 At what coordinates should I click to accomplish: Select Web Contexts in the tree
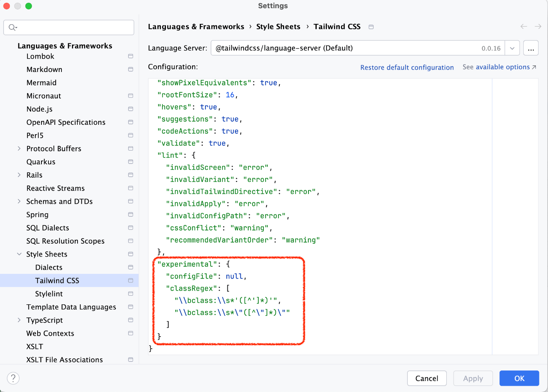(x=50, y=333)
